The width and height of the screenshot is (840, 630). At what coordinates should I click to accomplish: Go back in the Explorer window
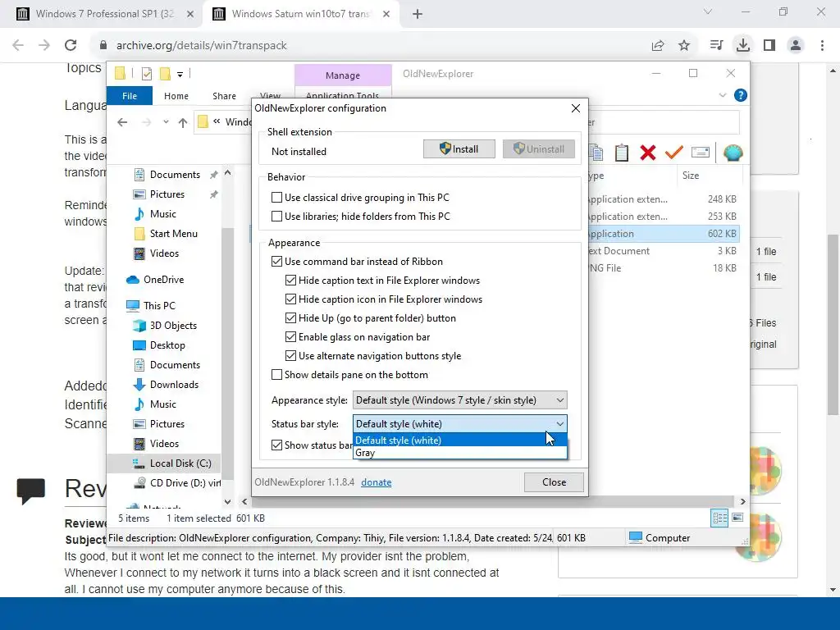click(x=123, y=122)
